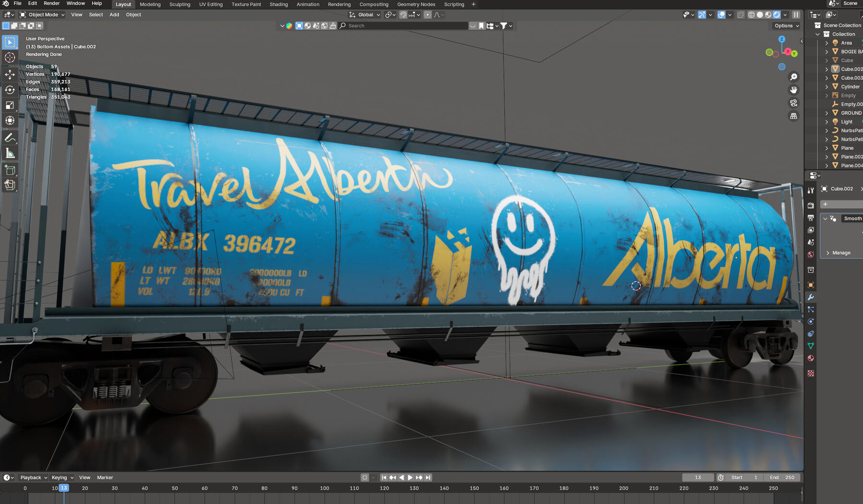Switch to the Geometry Nodes workspace tab
This screenshot has width=863, height=504.
coord(416,4)
